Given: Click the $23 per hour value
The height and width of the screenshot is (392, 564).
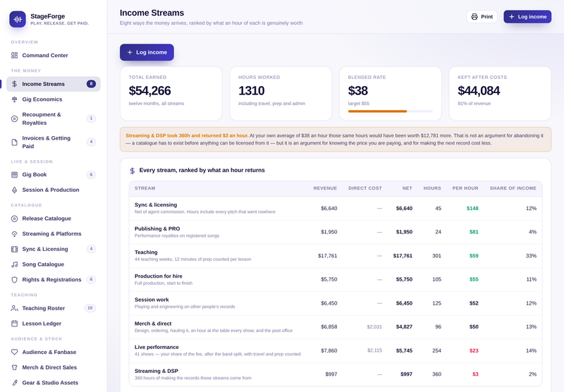Looking at the screenshot, I should [x=474, y=350].
